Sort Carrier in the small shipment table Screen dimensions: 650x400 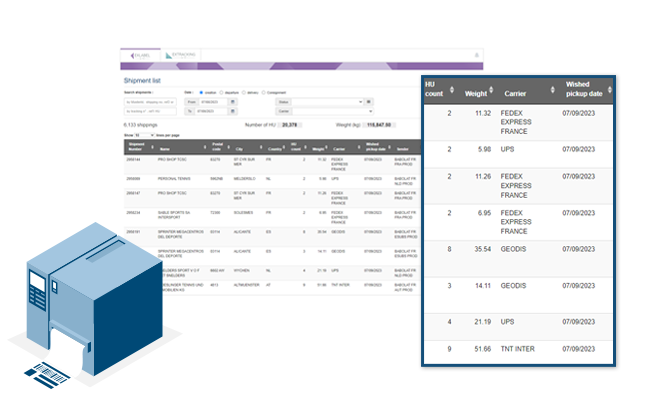coord(359,147)
